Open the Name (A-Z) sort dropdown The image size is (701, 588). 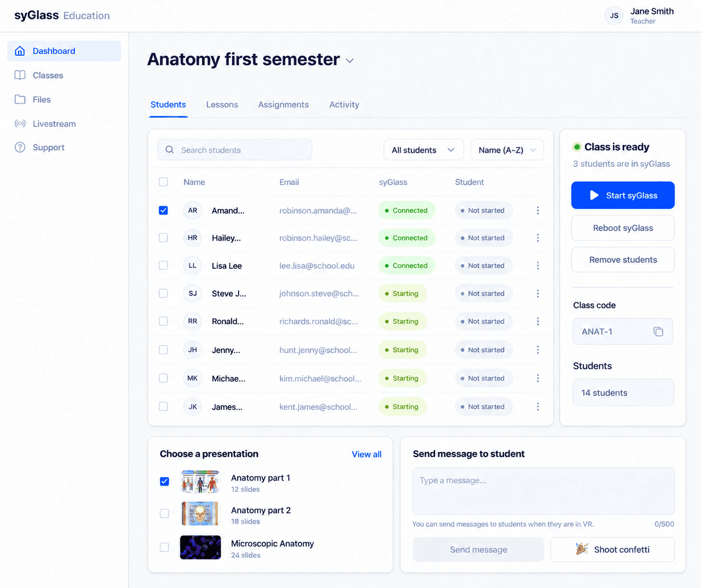click(507, 150)
